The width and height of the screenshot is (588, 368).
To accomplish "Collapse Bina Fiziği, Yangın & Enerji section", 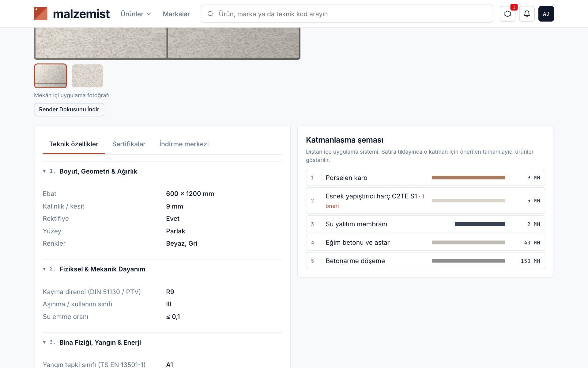I will [x=162, y=342].
